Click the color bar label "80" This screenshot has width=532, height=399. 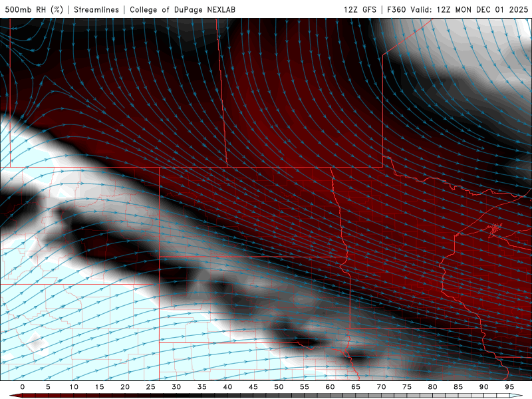(x=432, y=387)
